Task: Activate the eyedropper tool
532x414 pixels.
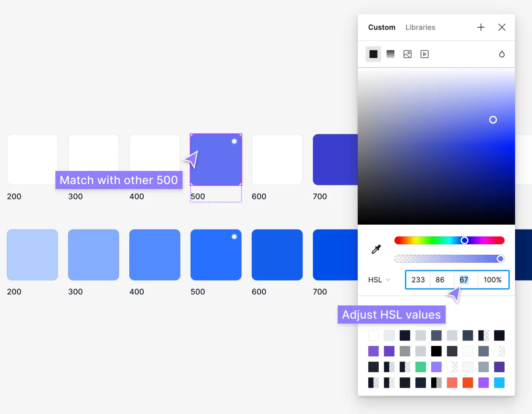Action: pos(376,250)
